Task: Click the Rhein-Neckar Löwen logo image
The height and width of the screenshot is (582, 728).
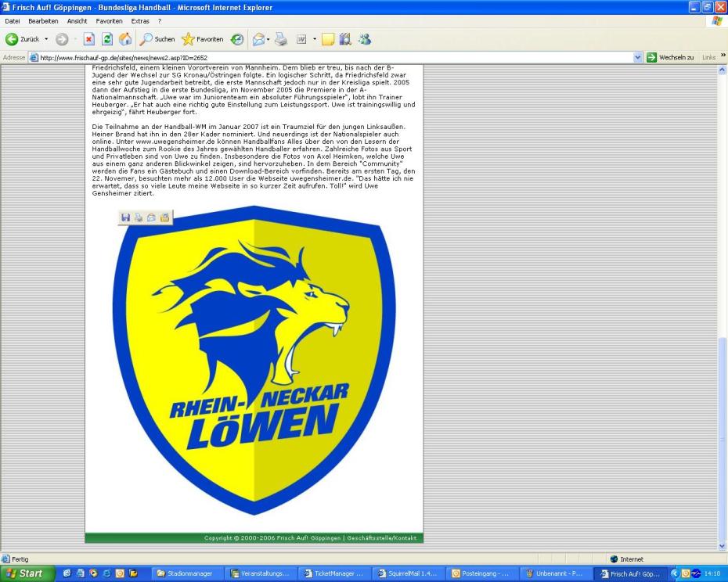Action: [254, 360]
